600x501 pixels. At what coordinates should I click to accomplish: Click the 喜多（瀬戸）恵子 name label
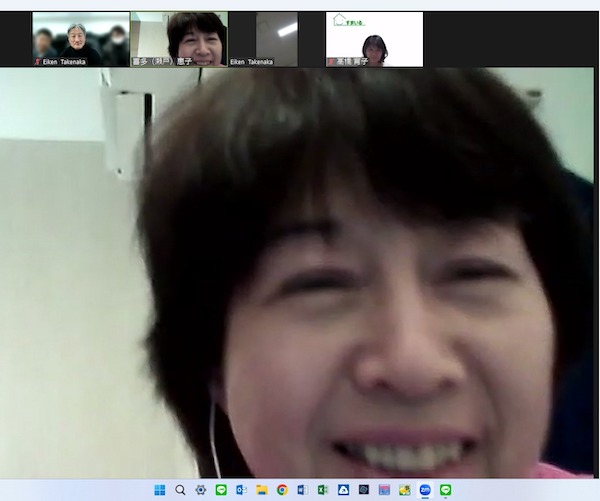pyautogui.click(x=162, y=62)
